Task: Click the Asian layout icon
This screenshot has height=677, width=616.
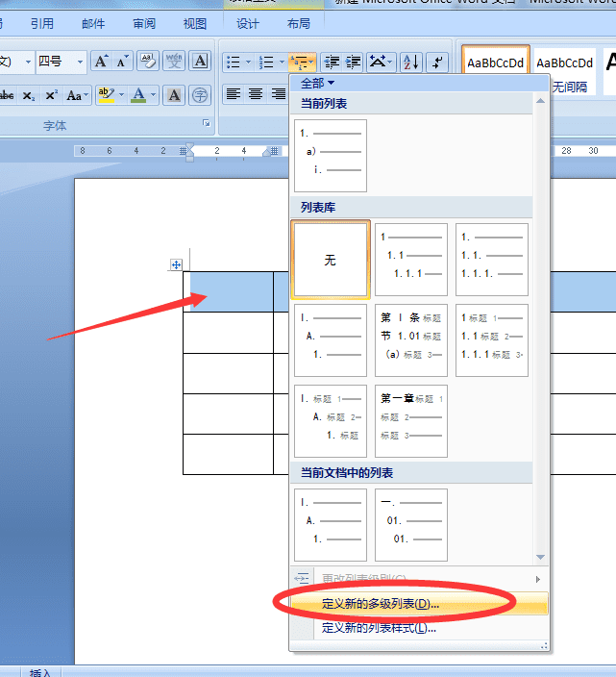Action: 378,63
